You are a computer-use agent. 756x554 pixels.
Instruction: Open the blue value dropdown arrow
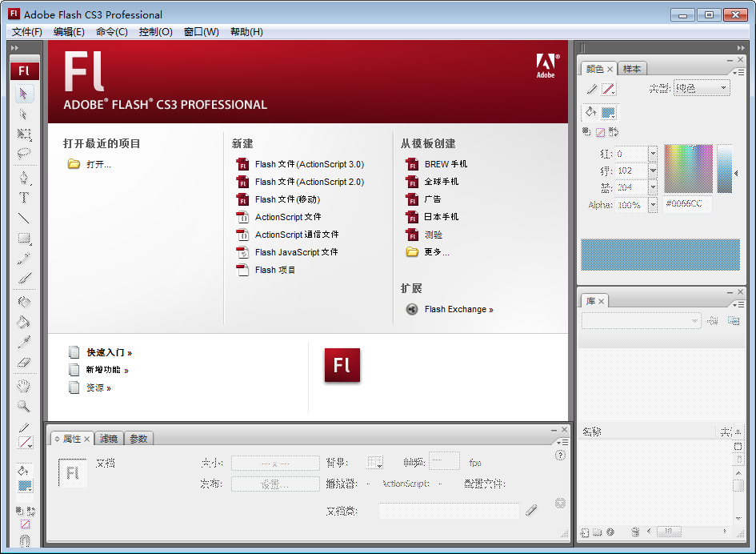click(653, 187)
